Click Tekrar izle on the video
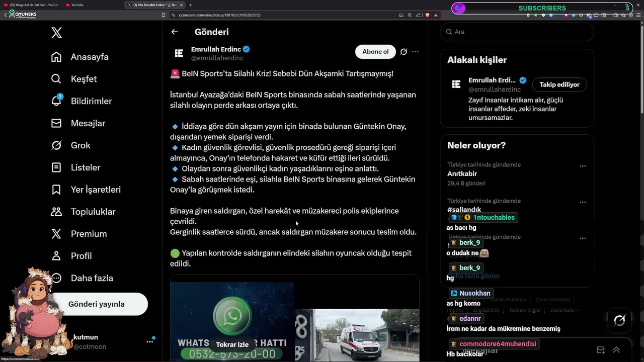This screenshot has width=644, height=362. click(232, 344)
